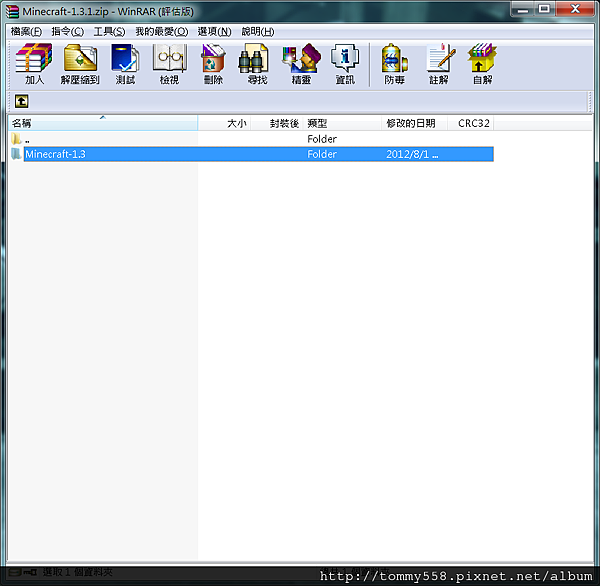Click Folder type of Minecraft-1.3 row

click(x=322, y=154)
